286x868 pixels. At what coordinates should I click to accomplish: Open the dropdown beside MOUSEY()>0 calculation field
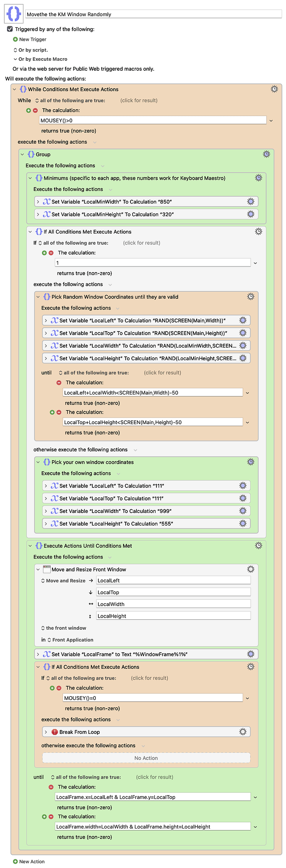[x=271, y=120]
